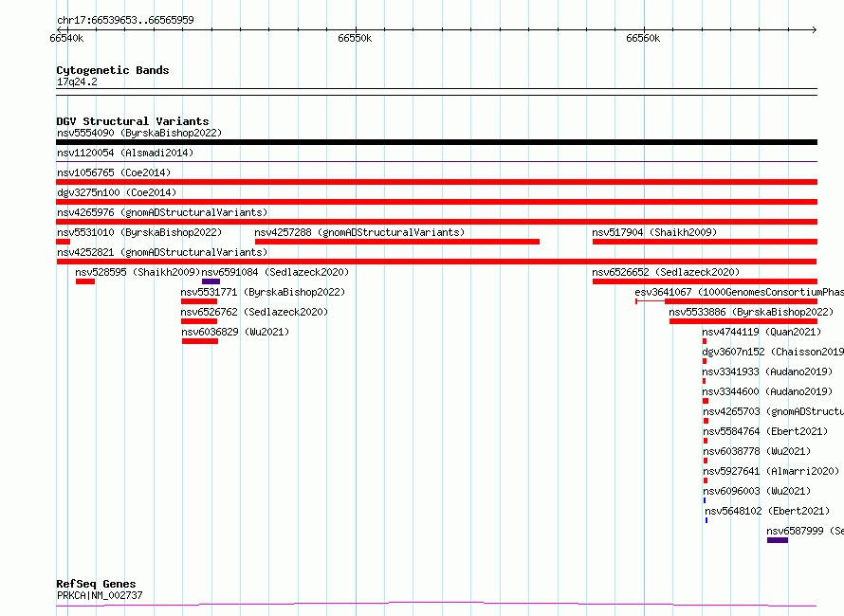Click nsv3341933 (Audano2019) label
Image resolution: width=844 pixels, height=616 pixels.
(767, 371)
